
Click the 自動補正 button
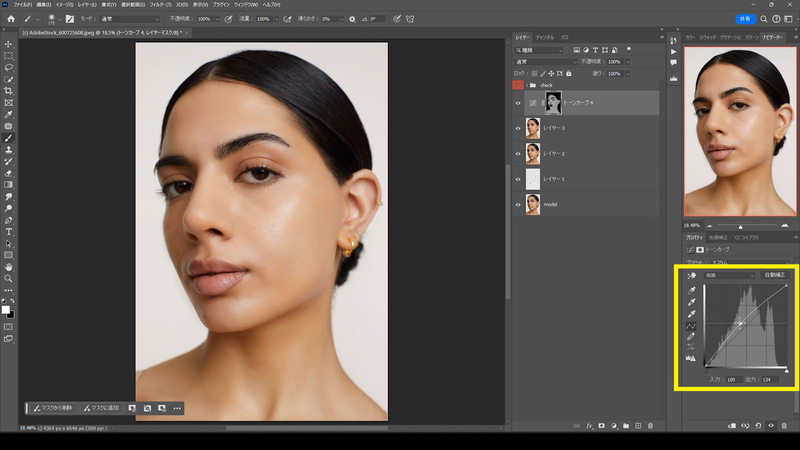click(773, 273)
